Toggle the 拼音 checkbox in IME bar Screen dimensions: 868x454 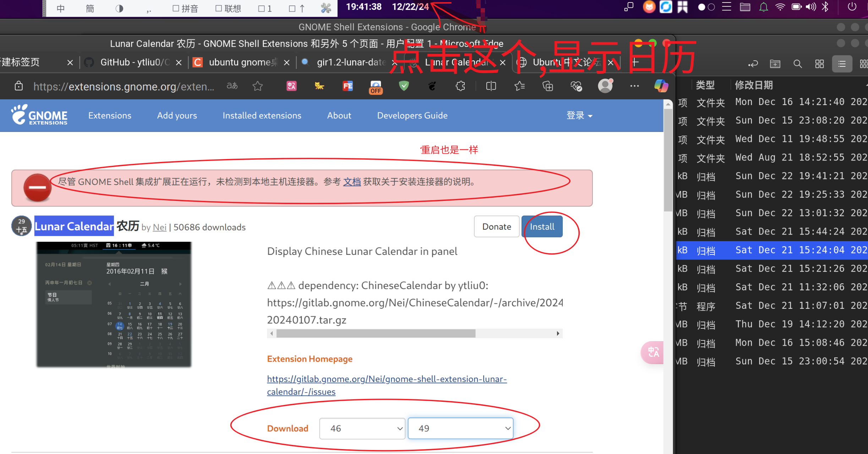tap(185, 8)
